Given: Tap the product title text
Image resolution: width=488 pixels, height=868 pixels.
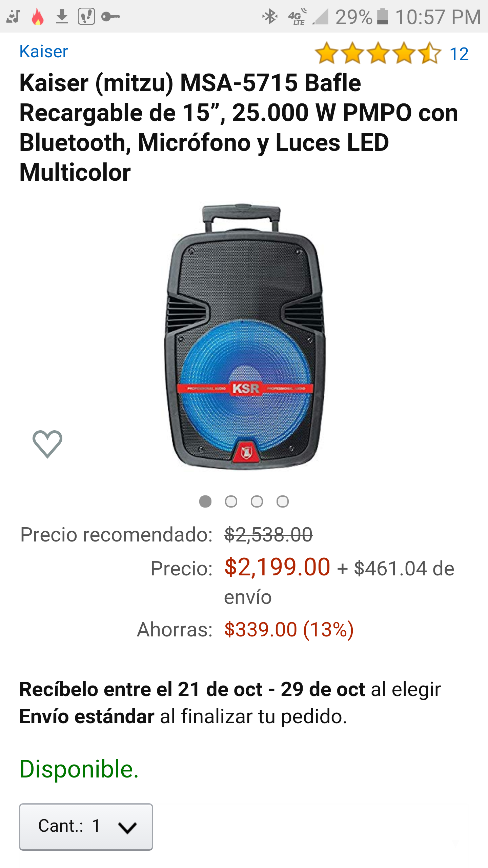Looking at the screenshot, I should (x=239, y=127).
